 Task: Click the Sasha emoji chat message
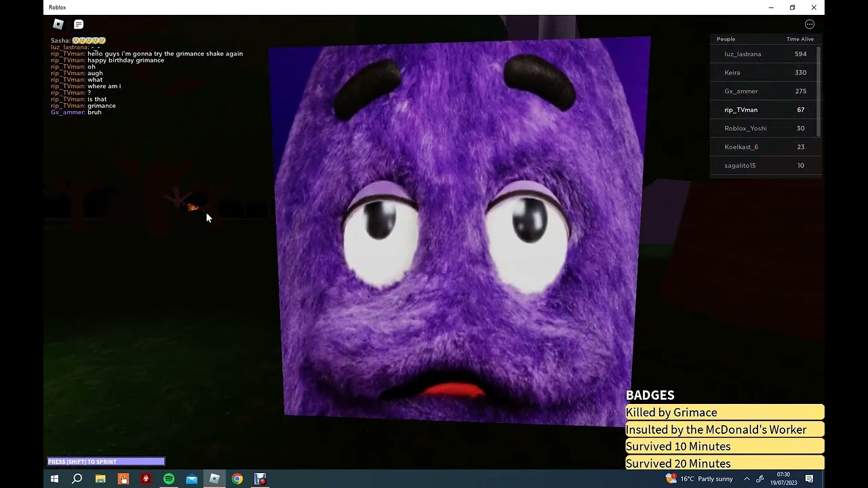pyautogui.click(x=78, y=41)
